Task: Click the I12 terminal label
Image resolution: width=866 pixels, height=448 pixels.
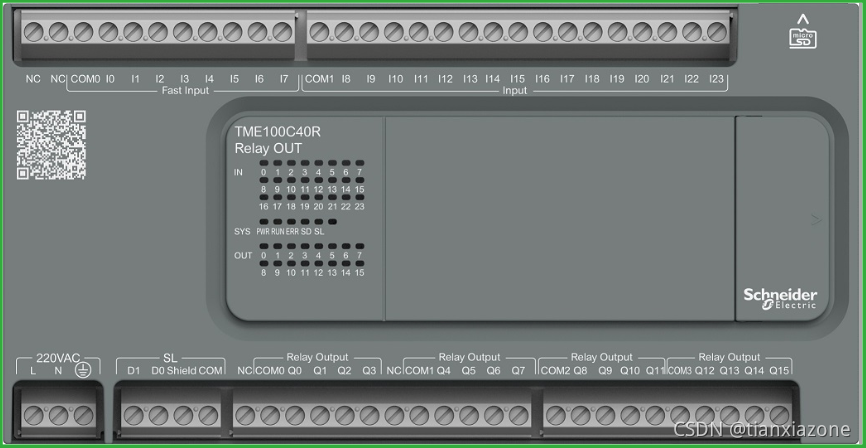Action: coord(445,79)
